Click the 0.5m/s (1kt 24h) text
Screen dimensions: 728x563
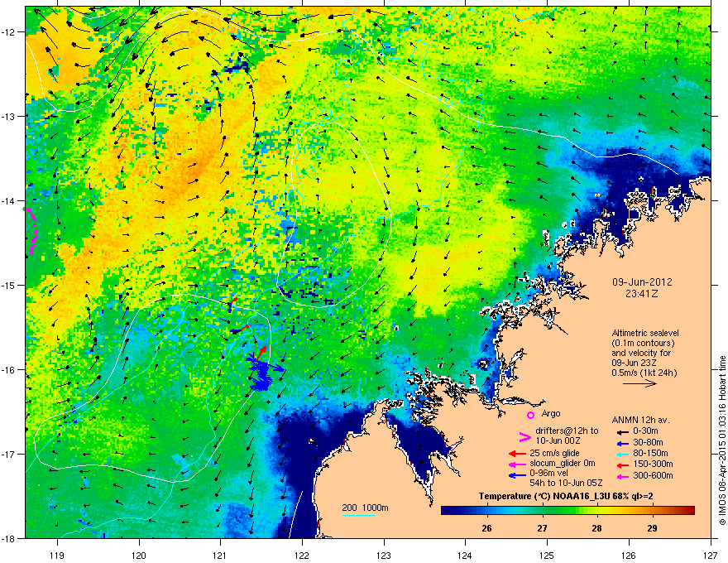(x=644, y=373)
